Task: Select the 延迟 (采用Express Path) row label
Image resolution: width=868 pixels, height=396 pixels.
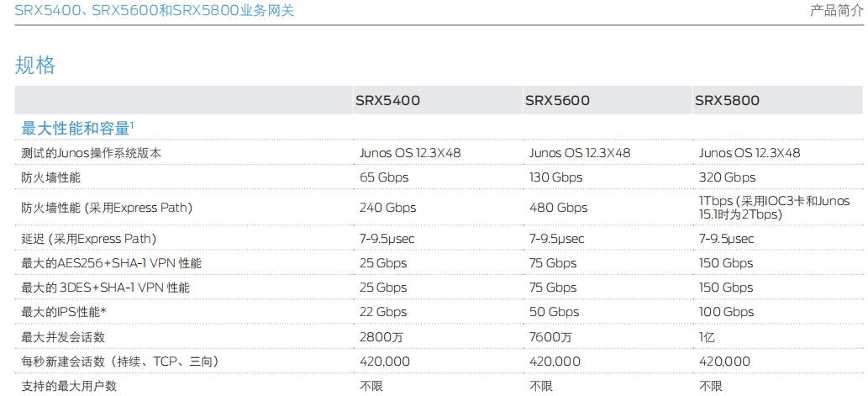Action: pos(89,239)
